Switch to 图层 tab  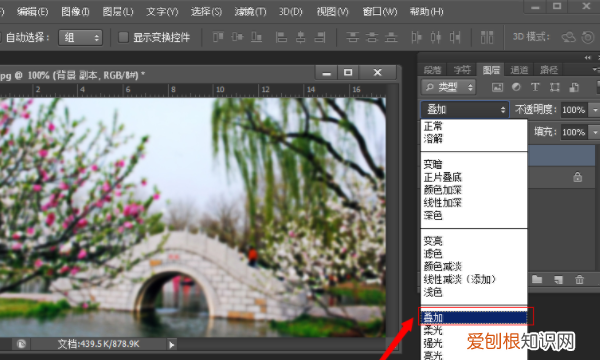(491, 70)
